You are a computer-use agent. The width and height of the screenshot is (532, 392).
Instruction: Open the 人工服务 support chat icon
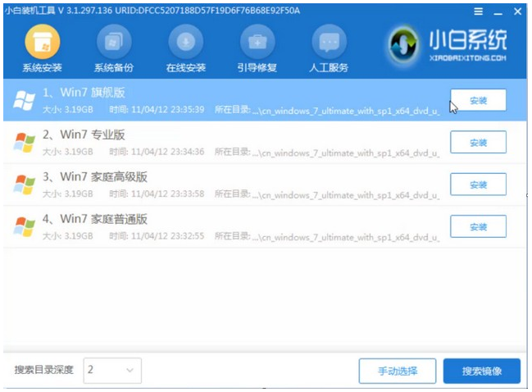pyautogui.click(x=329, y=42)
